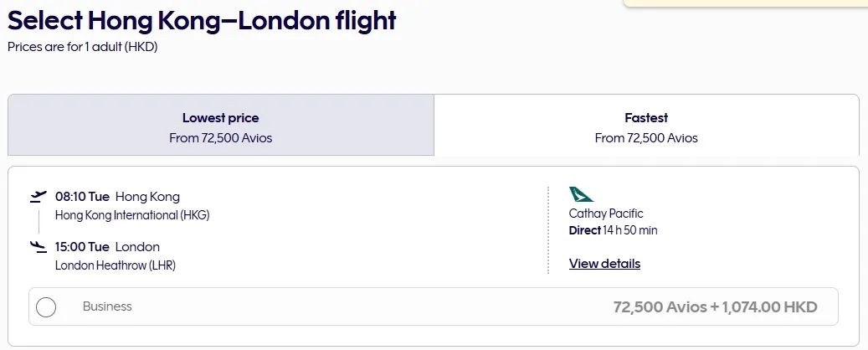Click Hong Kong International (HKG) airport text

(x=132, y=215)
